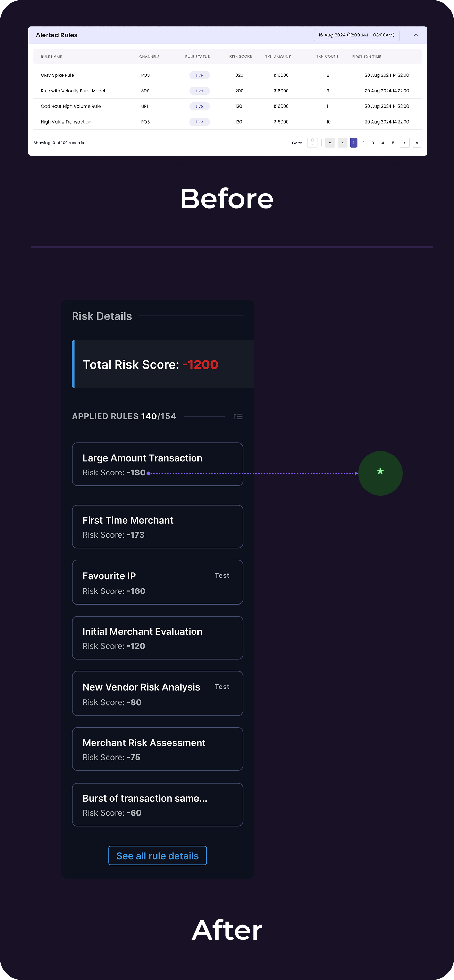Click the Go to page input field
The width and height of the screenshot is (454, 980).
312,143
